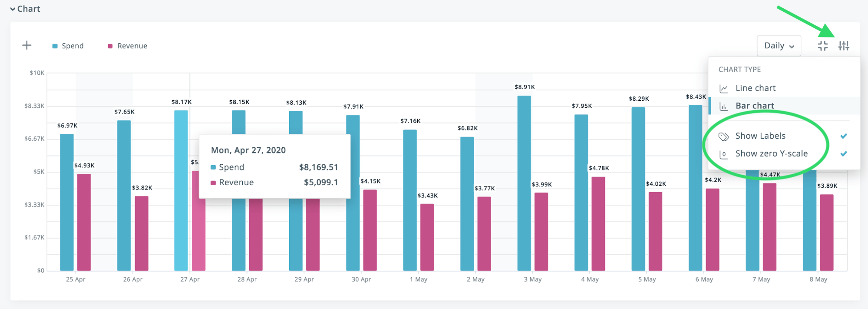
Task: Select Line chart from chart type menu
Action: click(x=755, y=88)
